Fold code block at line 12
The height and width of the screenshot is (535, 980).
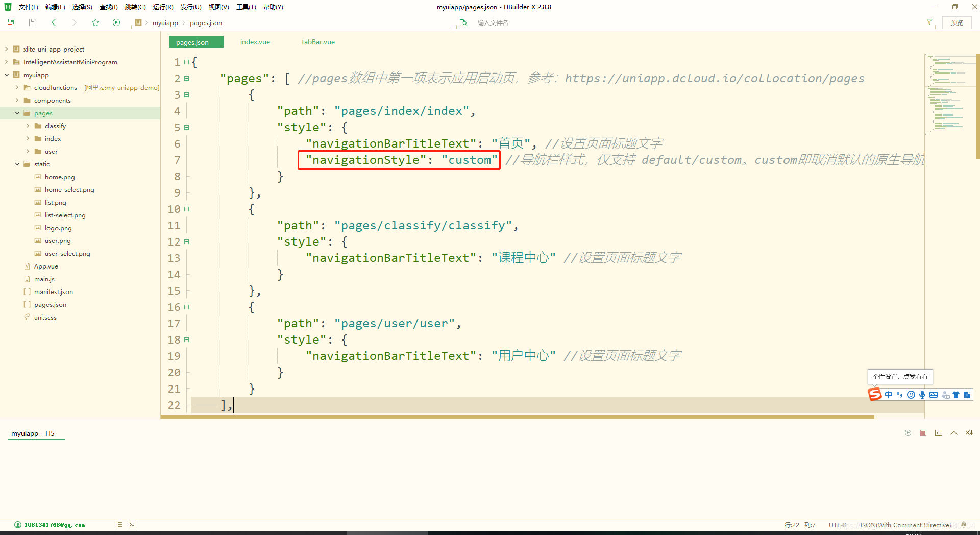[x=187, y=241]
